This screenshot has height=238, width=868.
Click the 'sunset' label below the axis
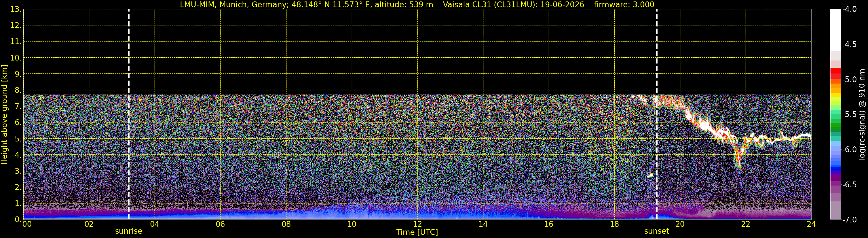pos(656,231)
